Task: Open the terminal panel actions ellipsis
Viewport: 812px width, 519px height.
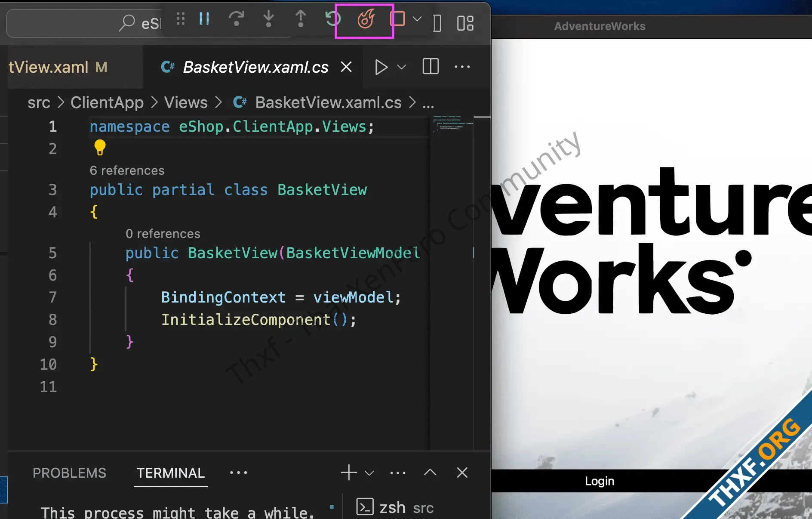Action: pos(398,473)
